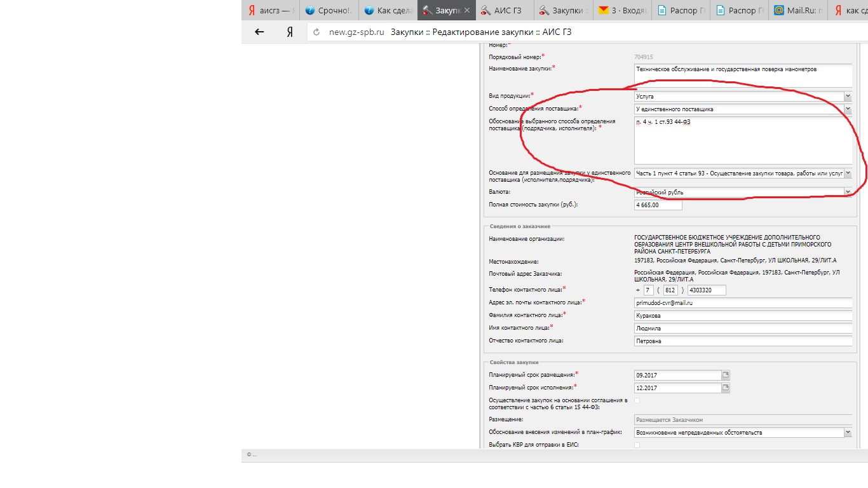Image resolution: width=868 pixels, height=488 pixels.
Task: Click the phone country code field '7'
Action: coord(648,290)
